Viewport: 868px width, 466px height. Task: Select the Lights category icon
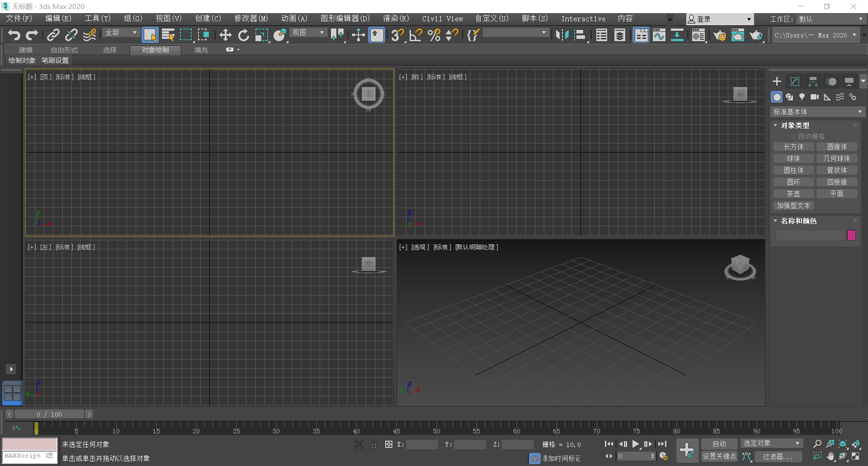tap(802, 97)
